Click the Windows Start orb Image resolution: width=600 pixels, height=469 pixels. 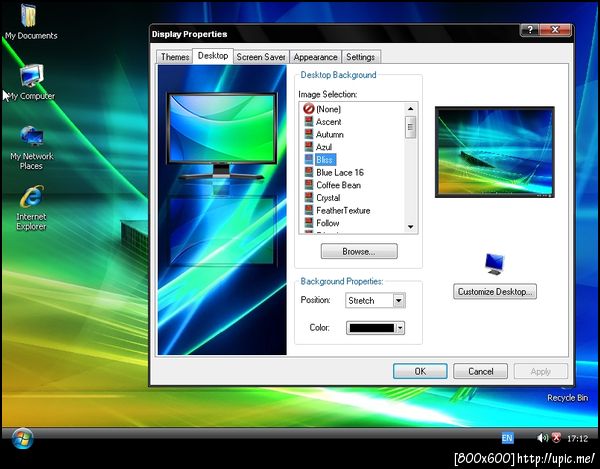[x=22, y=438]
